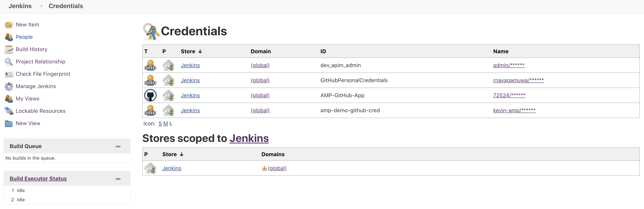Click the small domain icon before (global) in Stores table
Image resolution: width=644 pixels, height=209 pixels.
[x=264, y=168]
